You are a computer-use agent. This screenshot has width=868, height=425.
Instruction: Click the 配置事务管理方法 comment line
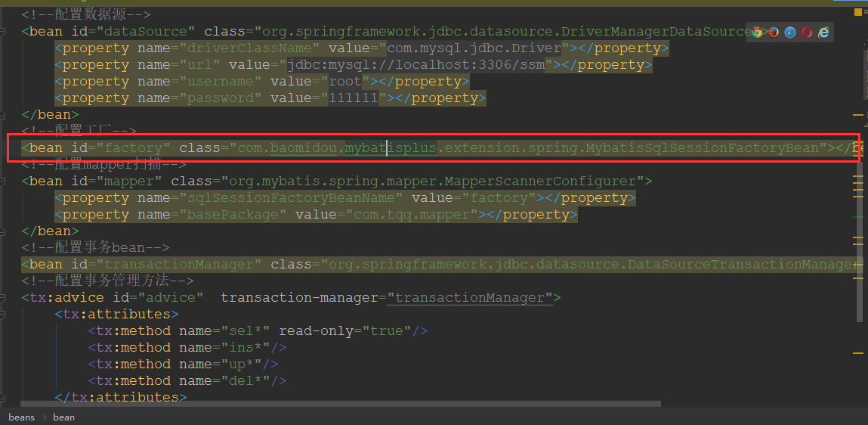tap(108, 281)
